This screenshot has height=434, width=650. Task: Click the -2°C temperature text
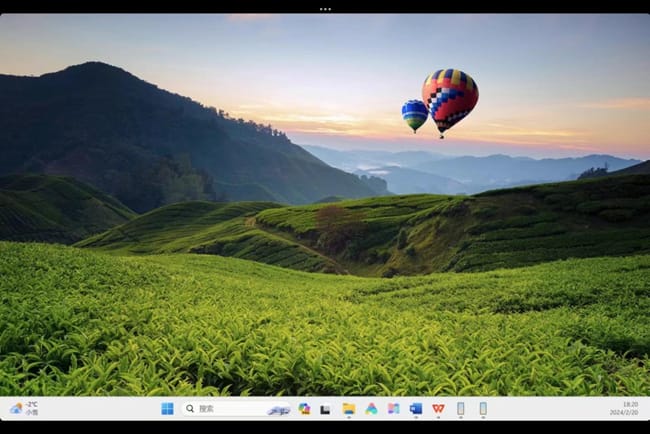32,404
